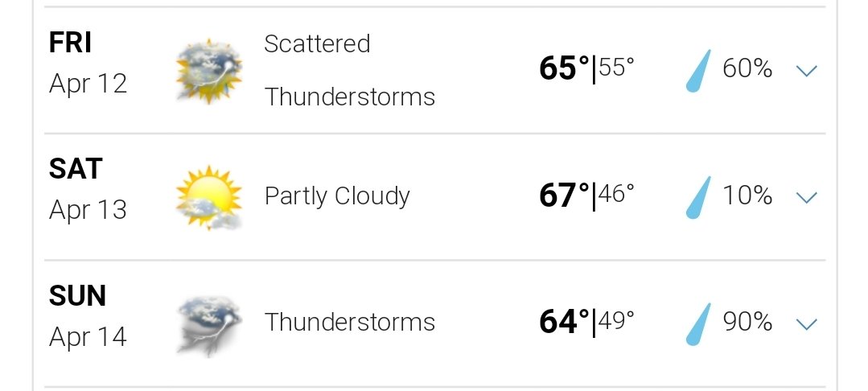
Task: Select the FRI day label
Action: pyautogui.click(x=70, y=43)
